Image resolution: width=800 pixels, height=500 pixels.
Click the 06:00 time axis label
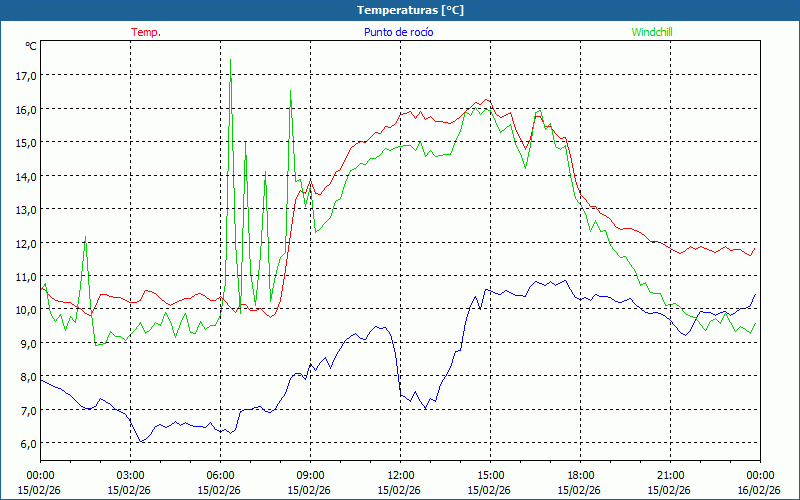pos(220,475)
